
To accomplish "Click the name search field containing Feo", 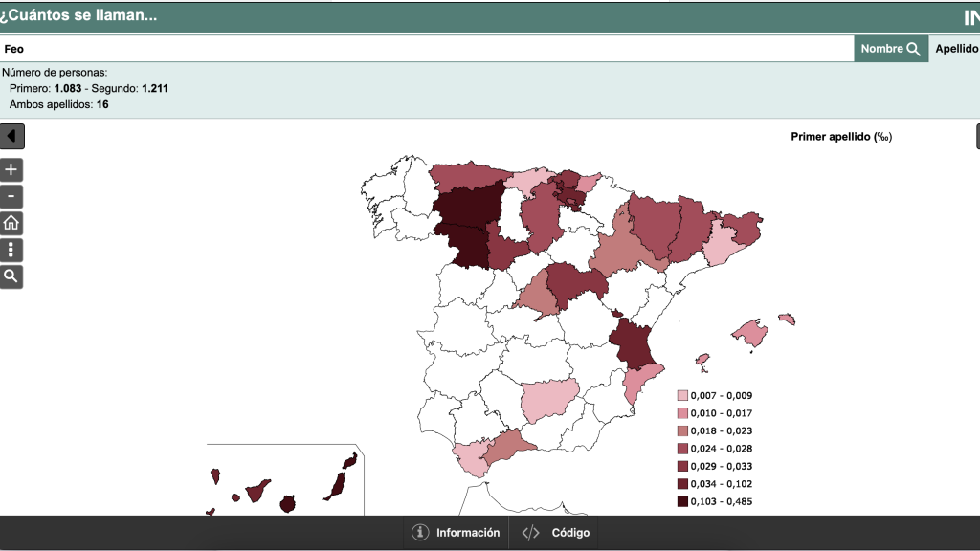I will click(426, 49).
